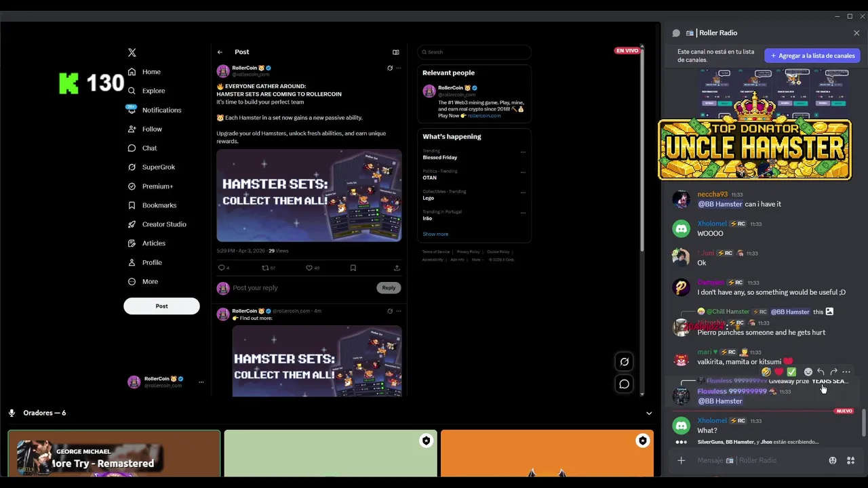Click the Follow sidebar icon

pyautogui.click(x=132, y=129)
